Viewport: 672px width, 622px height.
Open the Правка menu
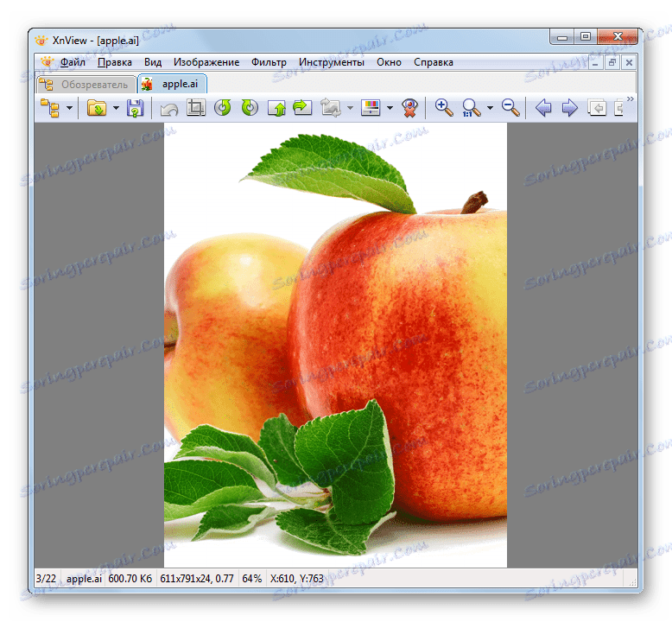(115, 62)
